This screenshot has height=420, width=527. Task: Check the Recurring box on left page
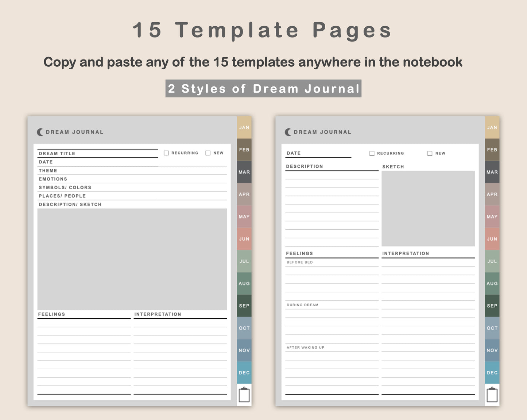(x=166, y=153)
